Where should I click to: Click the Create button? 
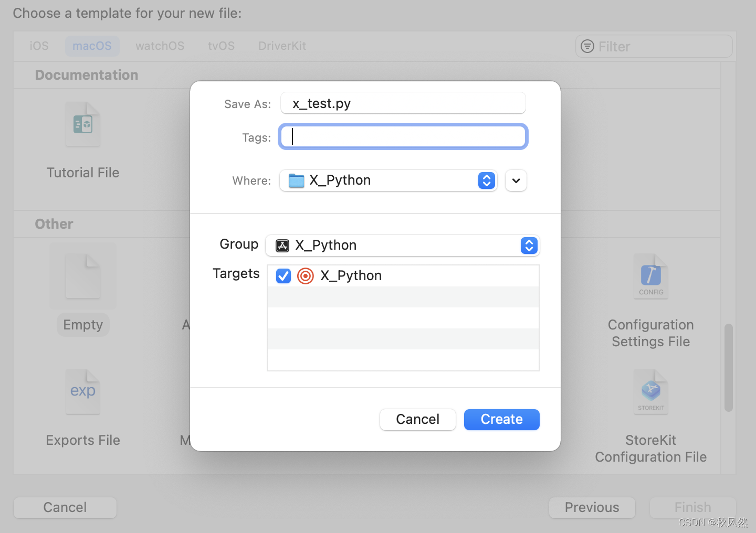[502, 420]
